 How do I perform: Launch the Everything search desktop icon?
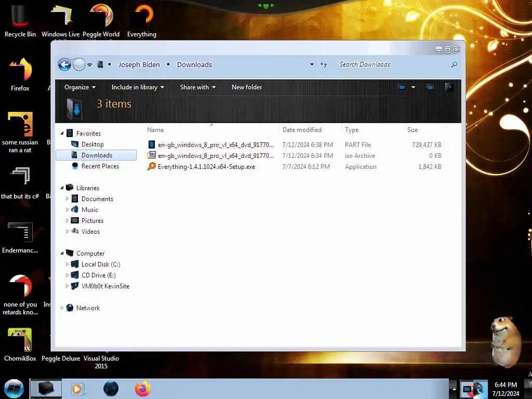tap(142, 20)
